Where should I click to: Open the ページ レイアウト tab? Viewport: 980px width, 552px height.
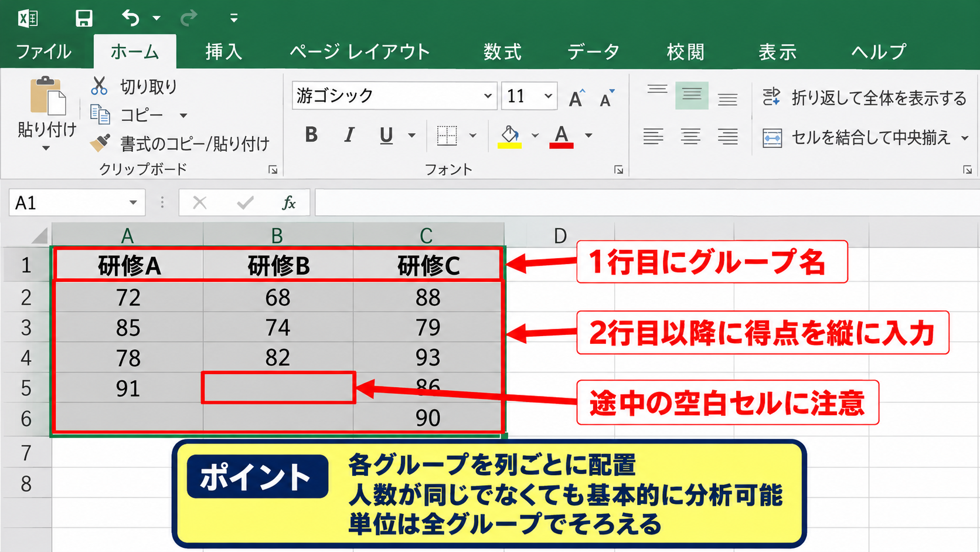pyautogui.click(x=360, y=52)
